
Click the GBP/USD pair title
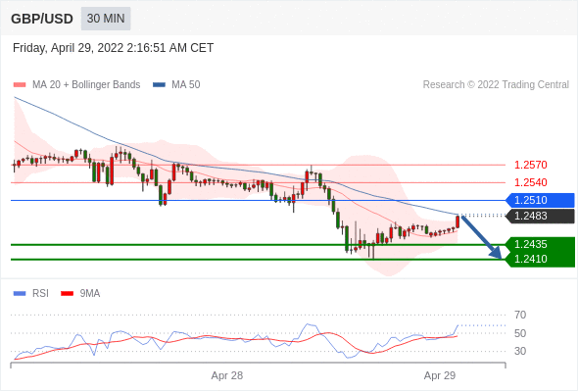point(42,19)
